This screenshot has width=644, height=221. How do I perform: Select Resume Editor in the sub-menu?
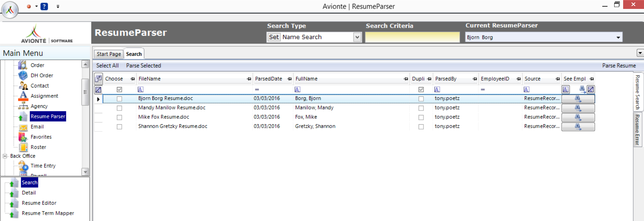pyautogui.click(x=39, y=203)
